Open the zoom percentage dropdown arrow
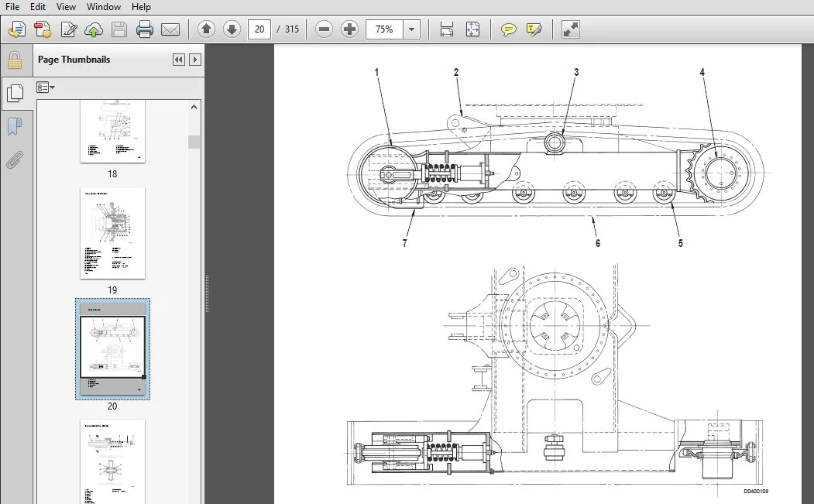 pos(412,29)
